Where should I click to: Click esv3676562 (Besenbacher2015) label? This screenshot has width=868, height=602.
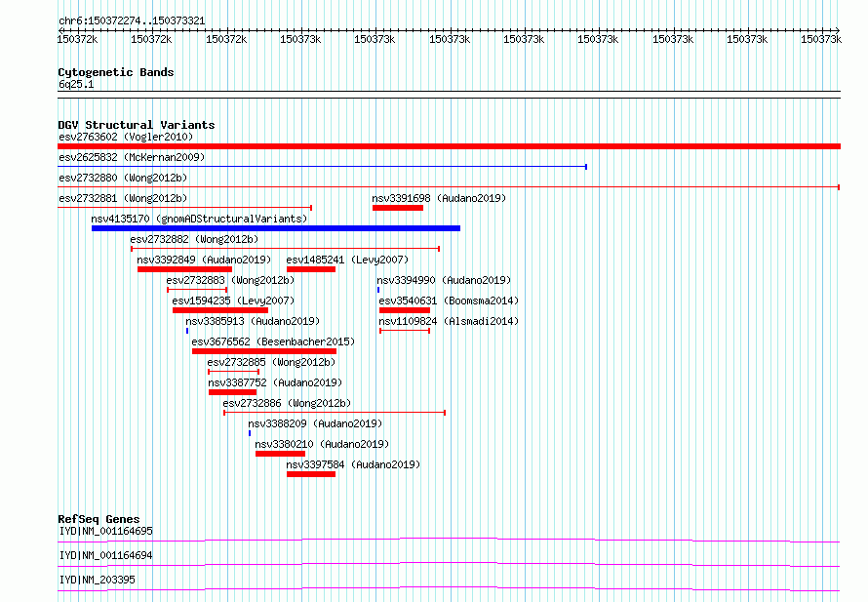click(x=273, y=341)
